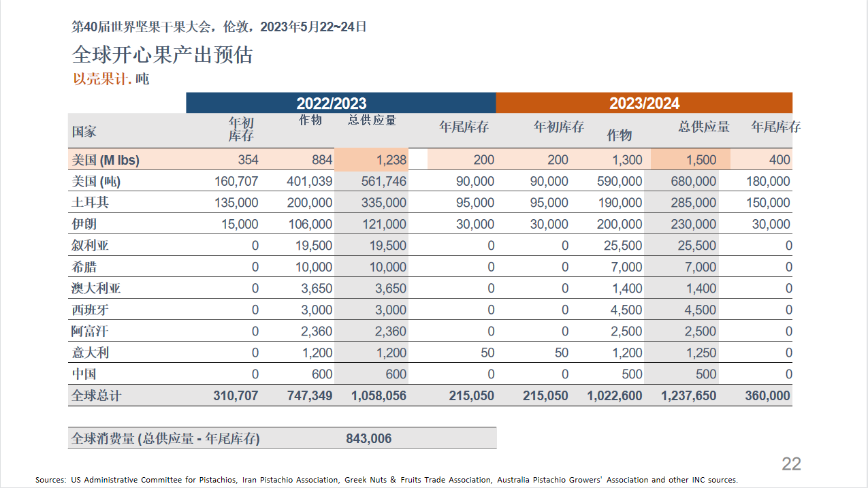Click 年初库存 header under 2022/2023
The image size is (868, 488).
point(242,129)
